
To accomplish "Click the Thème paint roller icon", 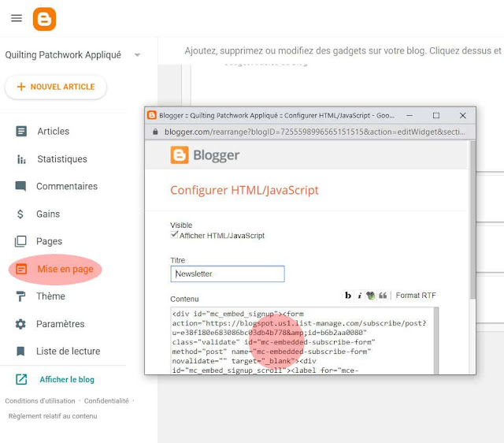I will point(20,296).
